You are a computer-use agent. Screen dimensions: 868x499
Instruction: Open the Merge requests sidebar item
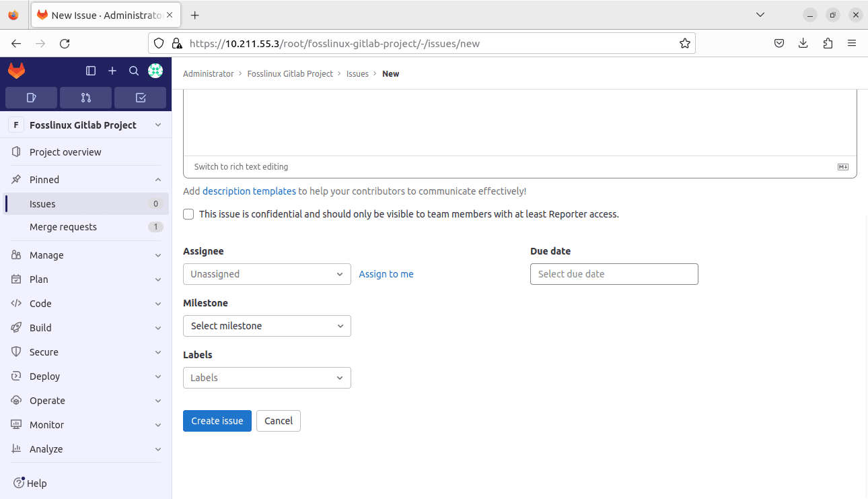(x=86, y=227)
